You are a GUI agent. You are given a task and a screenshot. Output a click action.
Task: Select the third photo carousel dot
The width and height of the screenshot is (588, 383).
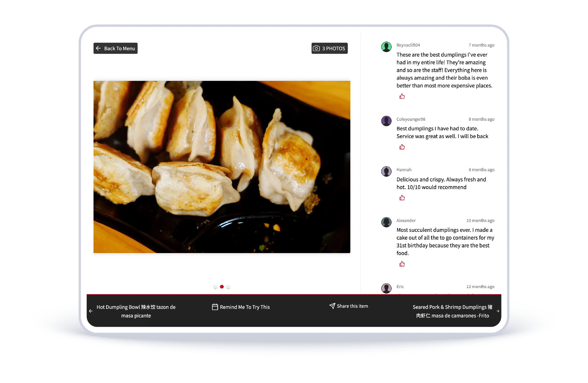[x=228, y=287]
